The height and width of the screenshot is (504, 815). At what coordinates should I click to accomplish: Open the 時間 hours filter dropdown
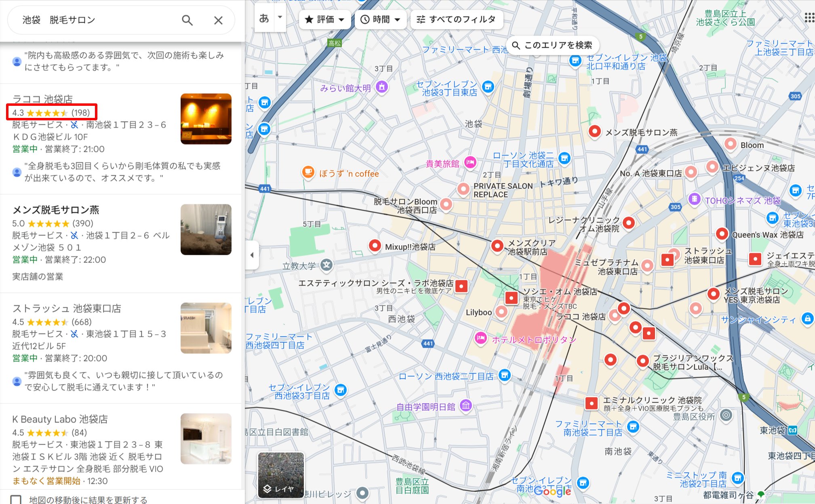pos(380,19)
